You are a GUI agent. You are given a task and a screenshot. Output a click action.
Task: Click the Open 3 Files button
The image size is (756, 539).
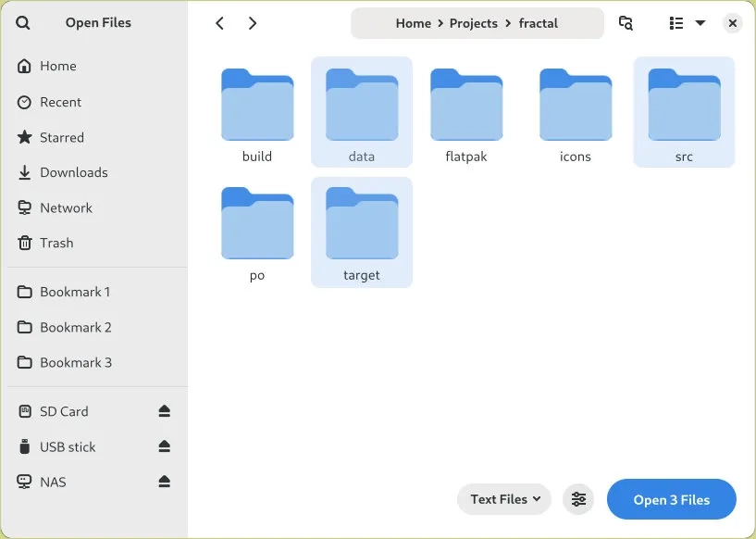[672, 499]
